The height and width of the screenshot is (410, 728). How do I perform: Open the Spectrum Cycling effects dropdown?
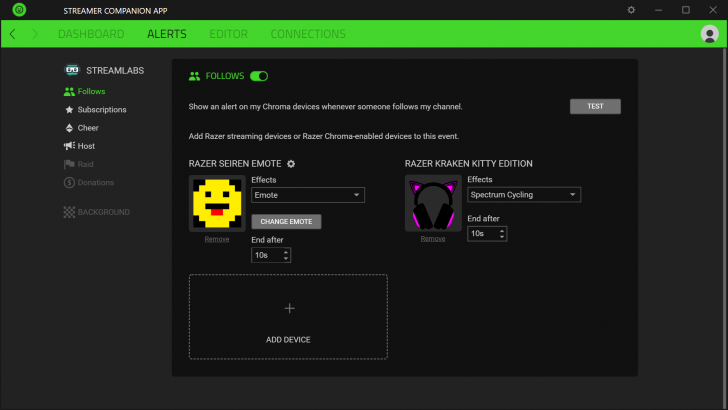coord(524,195)
